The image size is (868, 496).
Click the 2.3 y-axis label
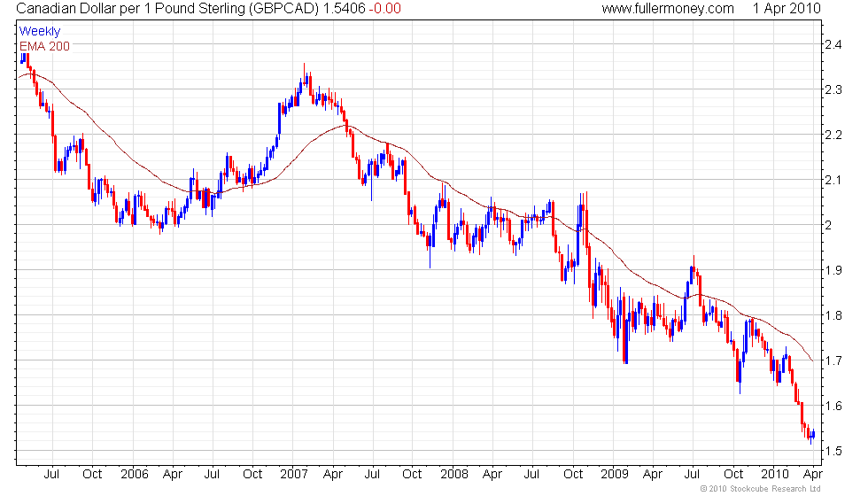833,89
